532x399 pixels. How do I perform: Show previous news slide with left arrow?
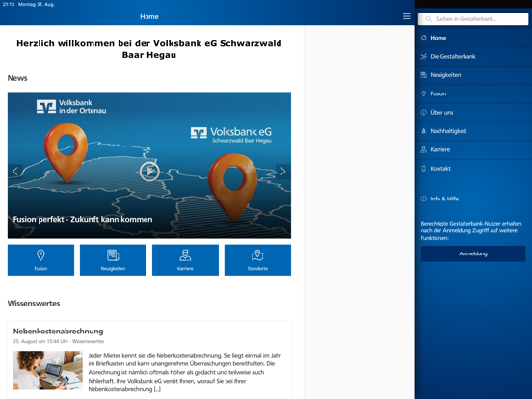(x=15, y=172)
